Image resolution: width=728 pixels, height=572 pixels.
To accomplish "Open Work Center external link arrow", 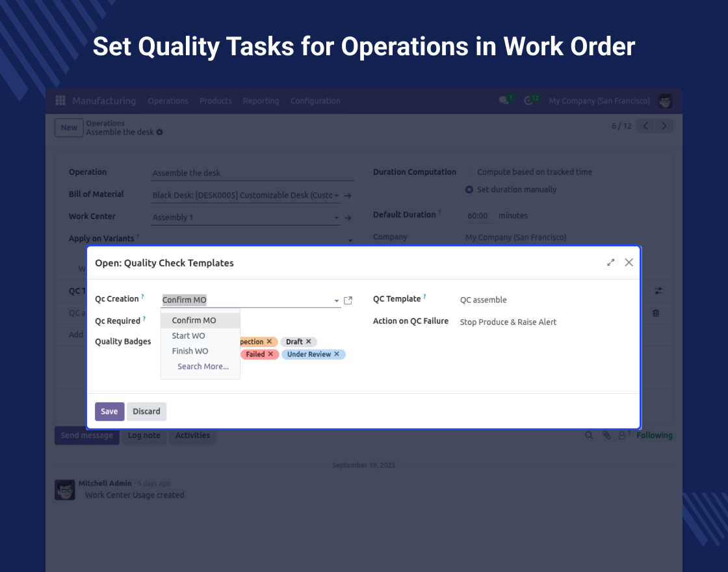I will [348, 218].
